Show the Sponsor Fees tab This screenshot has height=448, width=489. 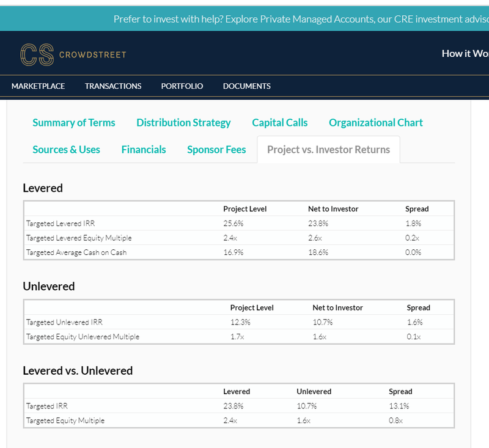(216, 150)
